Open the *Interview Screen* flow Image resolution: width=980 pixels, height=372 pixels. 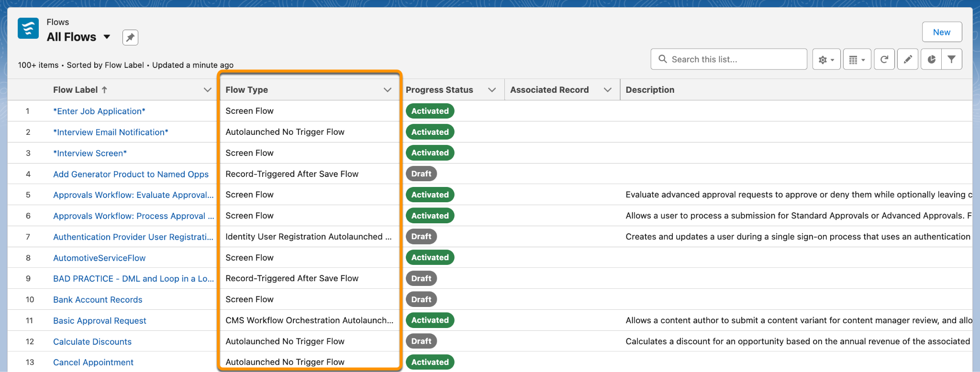click(90, 153)
